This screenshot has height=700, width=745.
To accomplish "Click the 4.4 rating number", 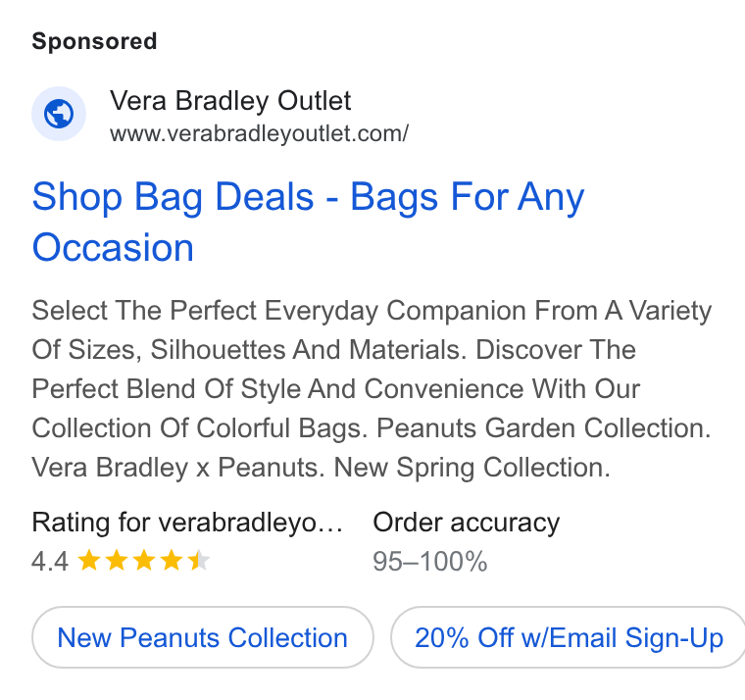I will point(50,561).
